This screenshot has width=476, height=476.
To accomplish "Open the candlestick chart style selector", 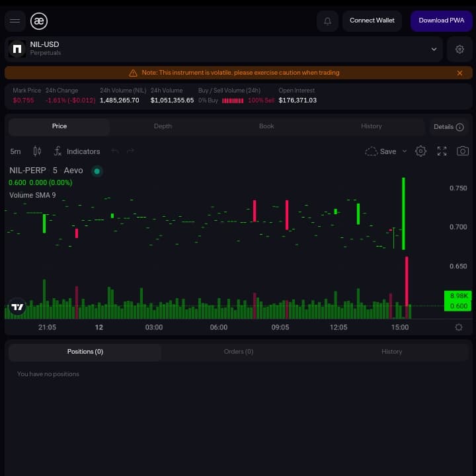I will pyautogui.click(x=37, y=151).
